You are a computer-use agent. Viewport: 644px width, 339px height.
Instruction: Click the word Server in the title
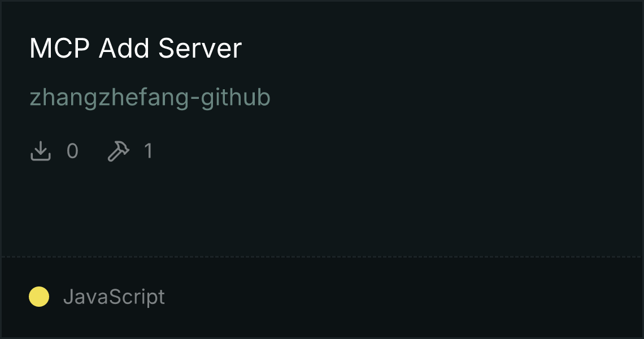tap(200, 48)
